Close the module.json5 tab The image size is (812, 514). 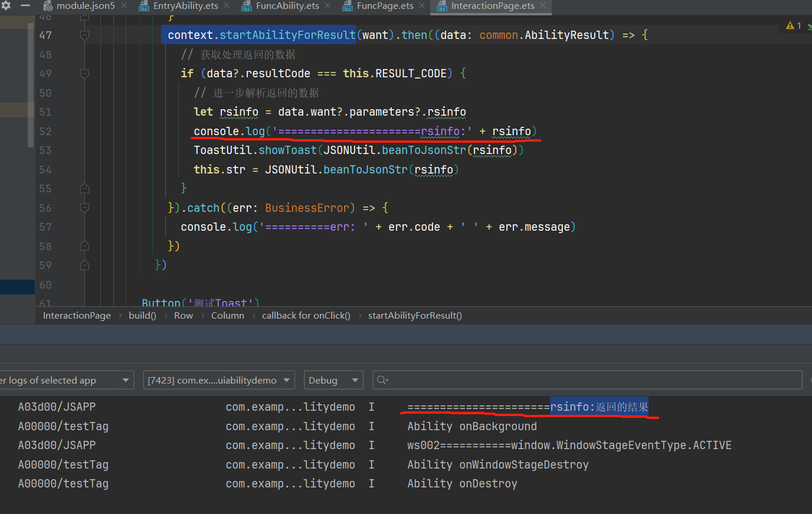click(124, 6)
